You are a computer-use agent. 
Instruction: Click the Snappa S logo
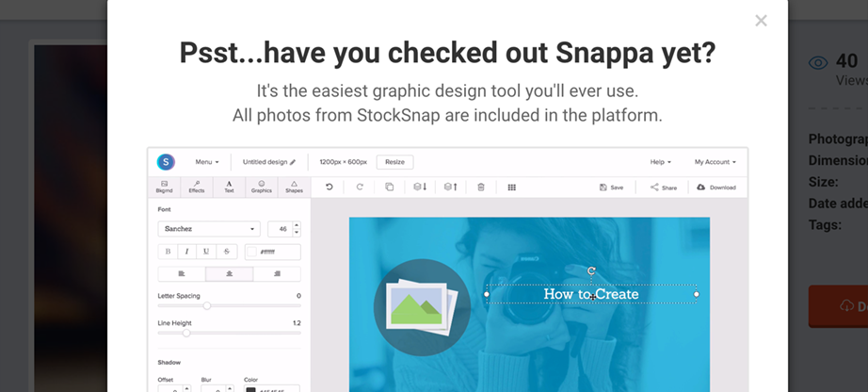[166, 162]
